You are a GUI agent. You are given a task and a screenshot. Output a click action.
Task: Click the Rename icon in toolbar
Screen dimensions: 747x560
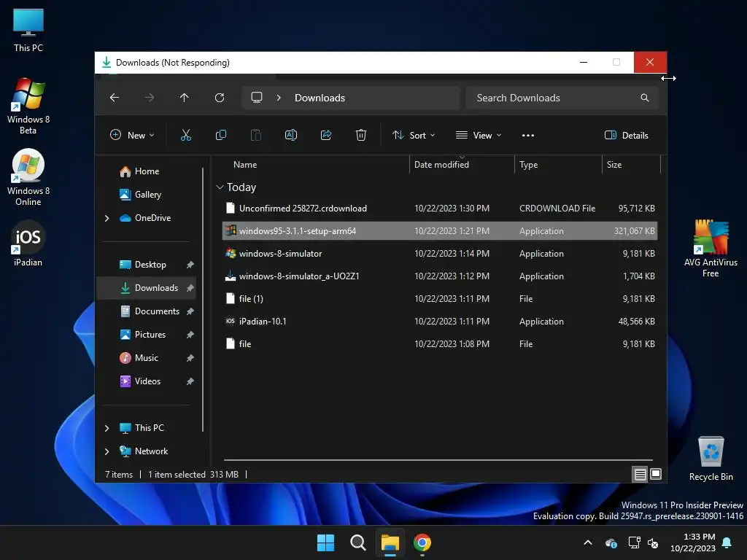tap(290, 135)
